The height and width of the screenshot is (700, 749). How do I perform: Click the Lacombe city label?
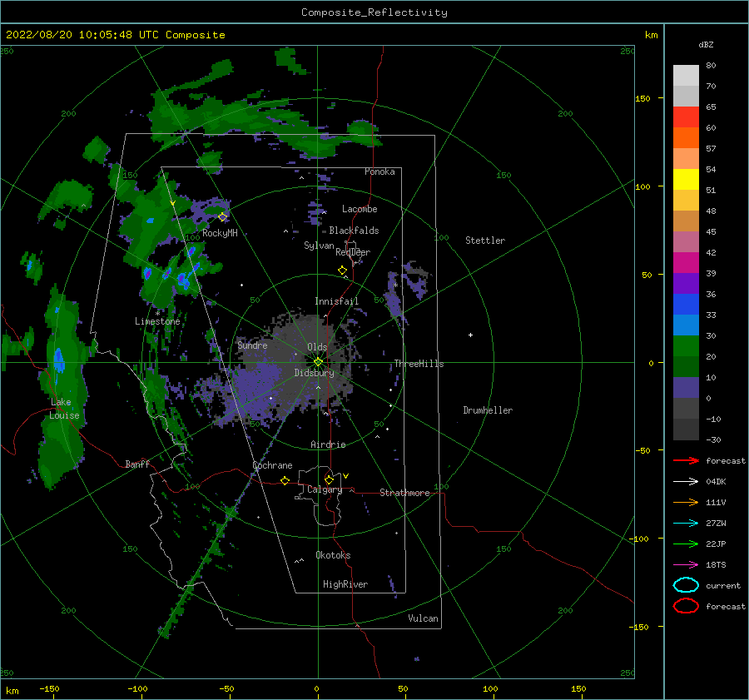[360, 209]
